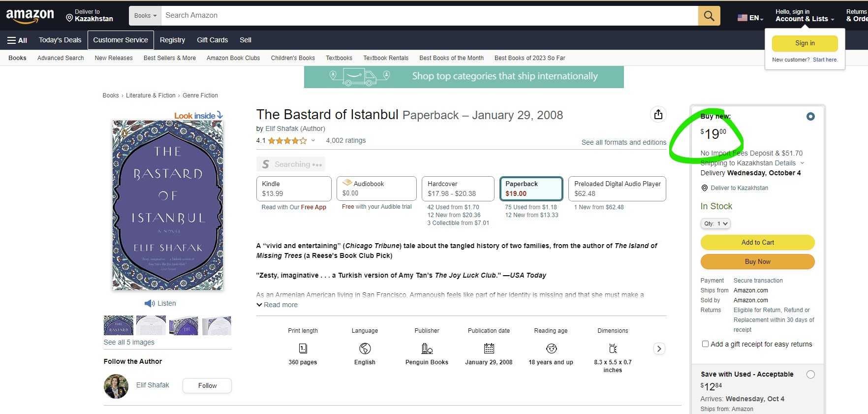Click the next arrow in product details carousel
868x414 pixels.
point(659,349)
